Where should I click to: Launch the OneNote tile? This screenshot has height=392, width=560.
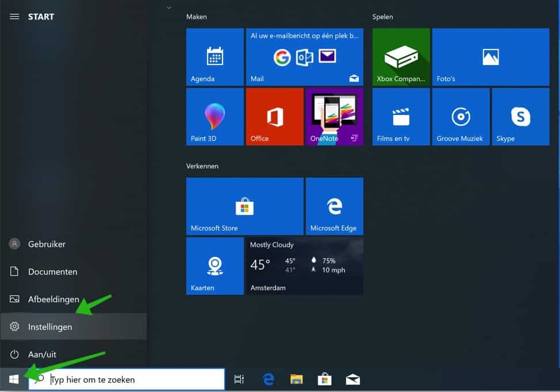click(334, 117)
